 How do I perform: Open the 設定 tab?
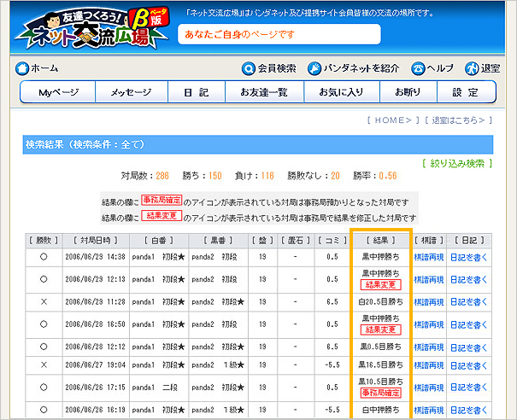click(x=465, y=92)
